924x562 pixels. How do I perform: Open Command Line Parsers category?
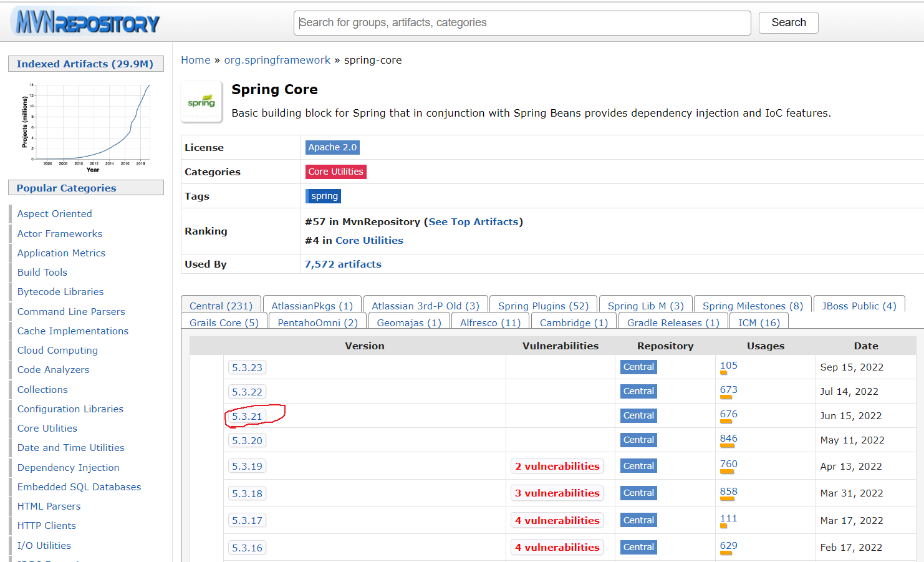71,311
